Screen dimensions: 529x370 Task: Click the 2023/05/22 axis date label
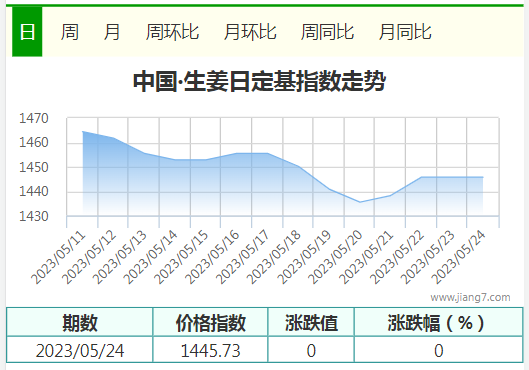(396, 257)
